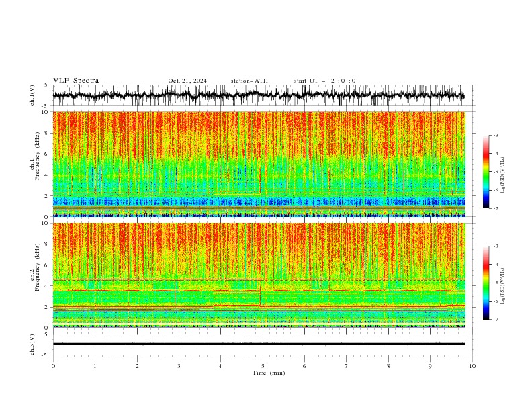This screenshot has height=411, width=532.
Task: Click time axis tick label '7'
Action: 347,366
